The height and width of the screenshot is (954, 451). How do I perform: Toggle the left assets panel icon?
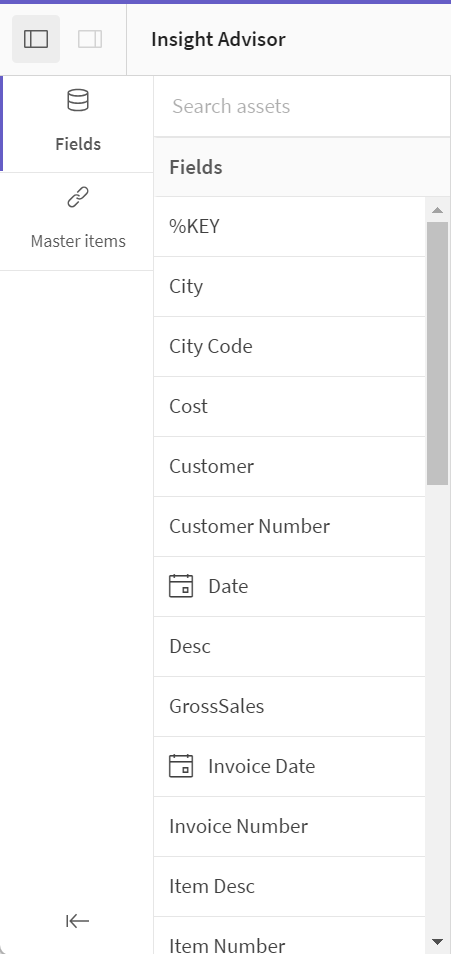pos(36,39)
